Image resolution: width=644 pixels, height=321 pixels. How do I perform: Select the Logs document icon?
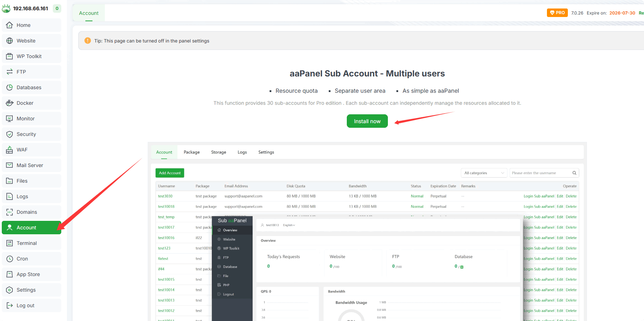click(x=10, y=196)
